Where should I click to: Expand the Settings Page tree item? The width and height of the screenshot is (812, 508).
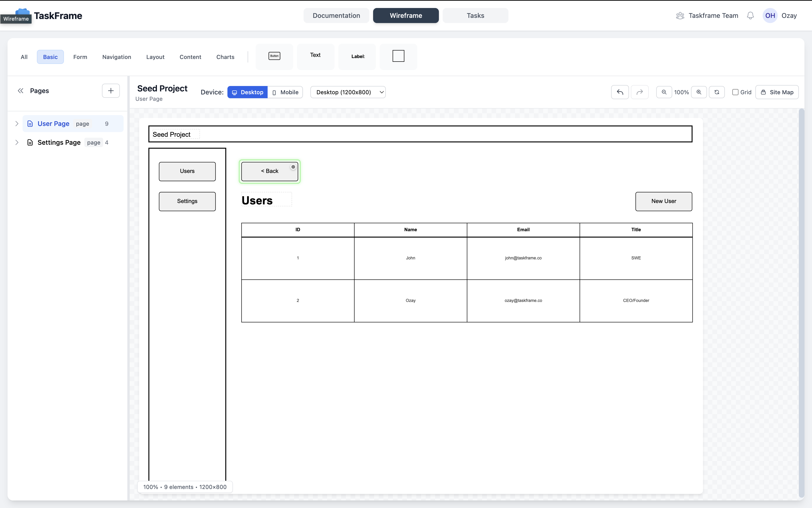pos(16,142)
